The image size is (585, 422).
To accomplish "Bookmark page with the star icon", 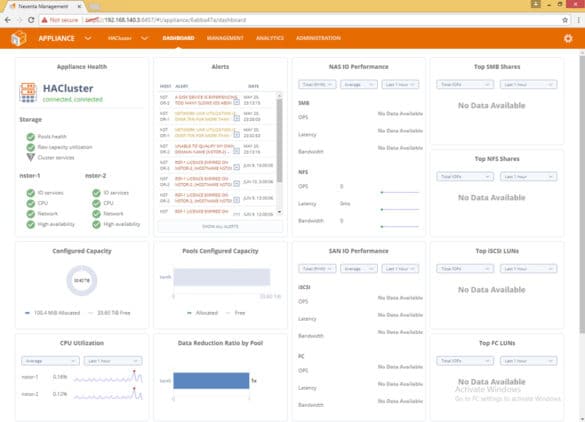I will 565,20.
